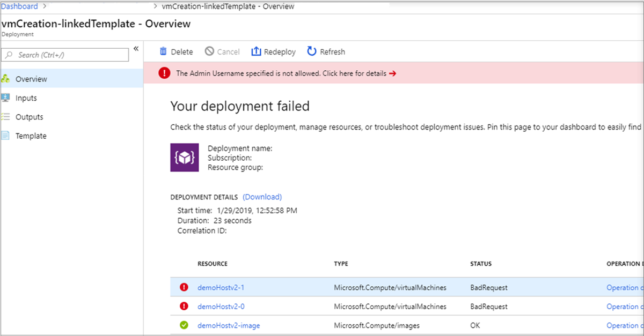
Task: Click the Cancel button label
Action: (229, 52)
